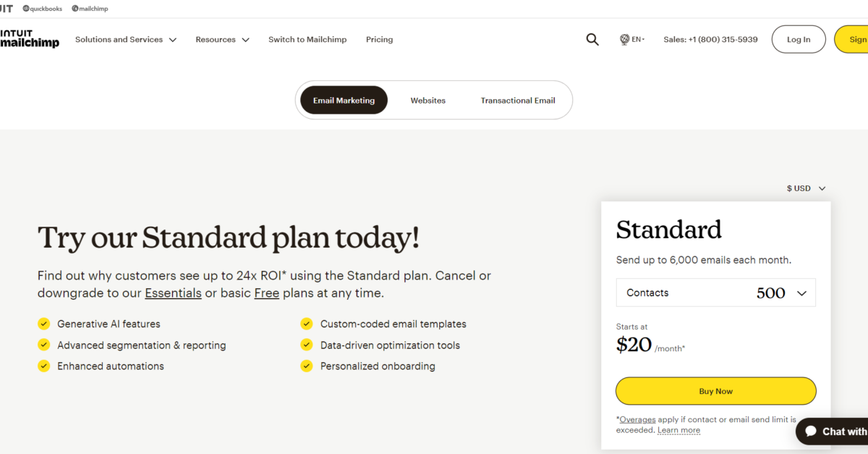Select the Transactional Email tab
Screen dimensions: 868x454
pos(518,100)
